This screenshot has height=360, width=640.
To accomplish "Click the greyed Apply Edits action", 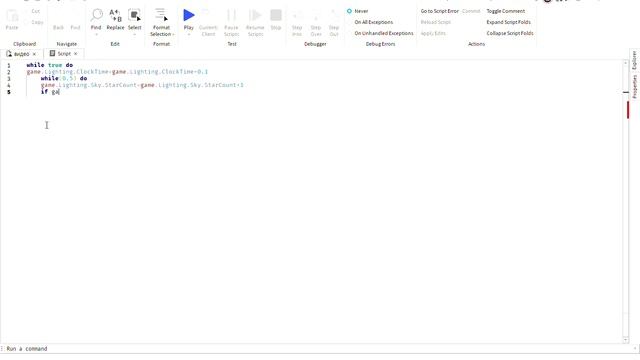I will (433, 33).
